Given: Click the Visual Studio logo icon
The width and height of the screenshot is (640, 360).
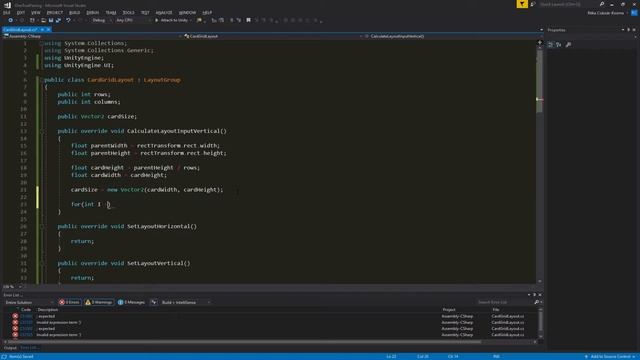Looking at the screenshot, I should [x=7, y=5].
